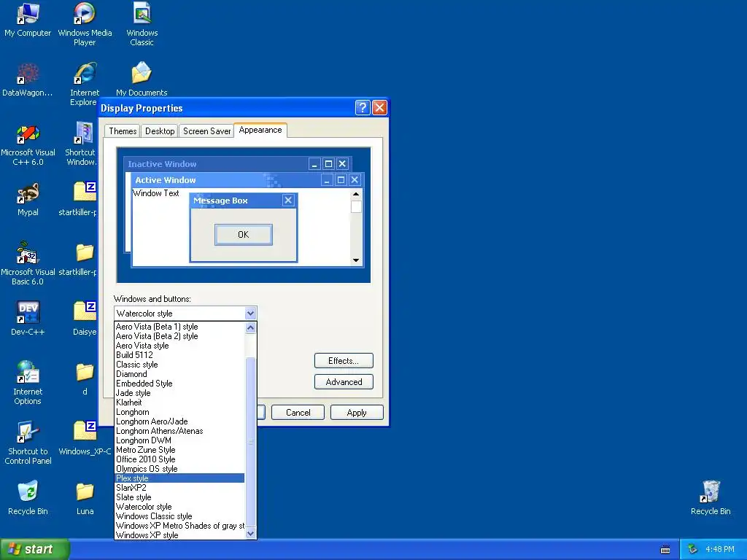
Task: Click the Cancel button
Action: [298, 413]
